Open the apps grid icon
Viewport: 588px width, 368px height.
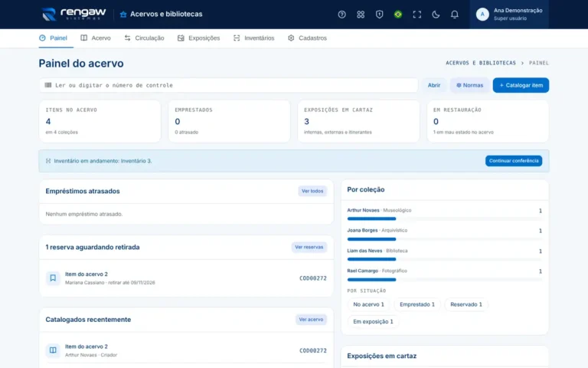(x=361, y=15)
